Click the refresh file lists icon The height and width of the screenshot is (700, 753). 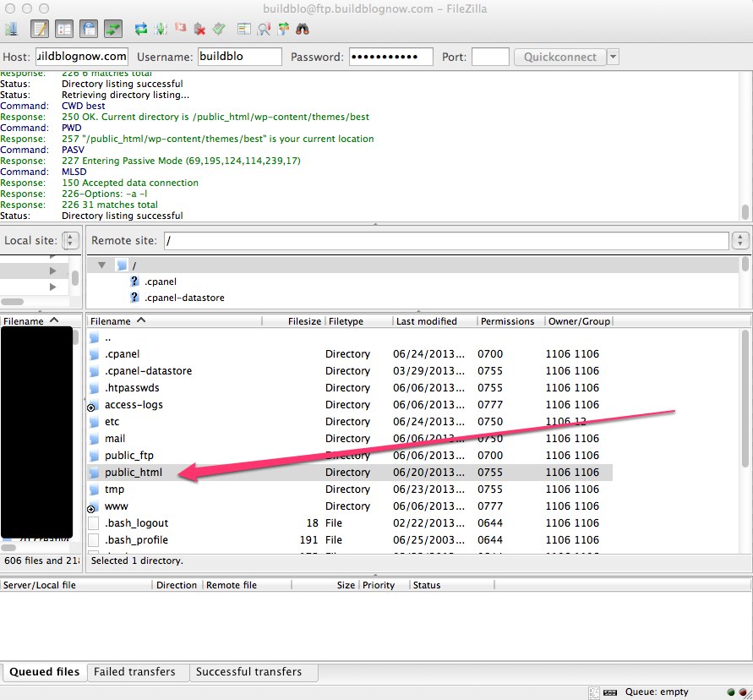(x=142, y=29)
